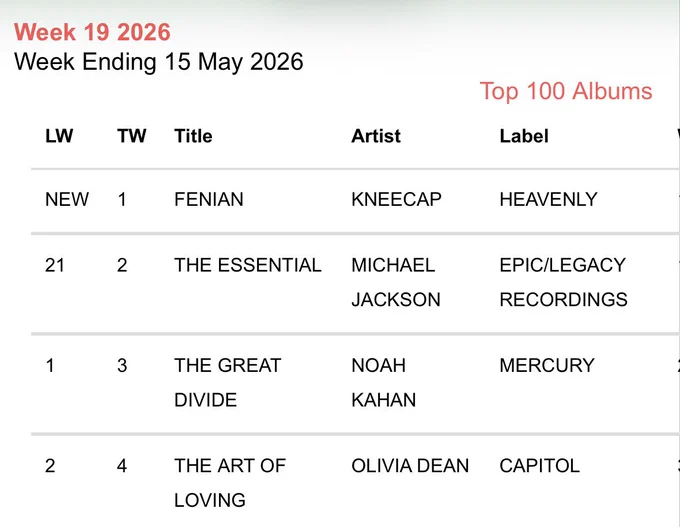Viewport: 680px width, 527px height.
Task: Select artist NOAH KAHAN
Action: [x=383, y=383]
